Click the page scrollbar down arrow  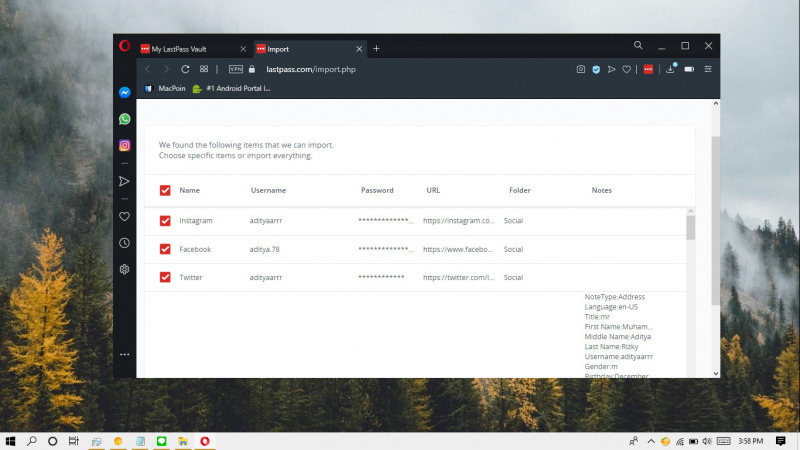pyautogui.click(x=716, y=373)
